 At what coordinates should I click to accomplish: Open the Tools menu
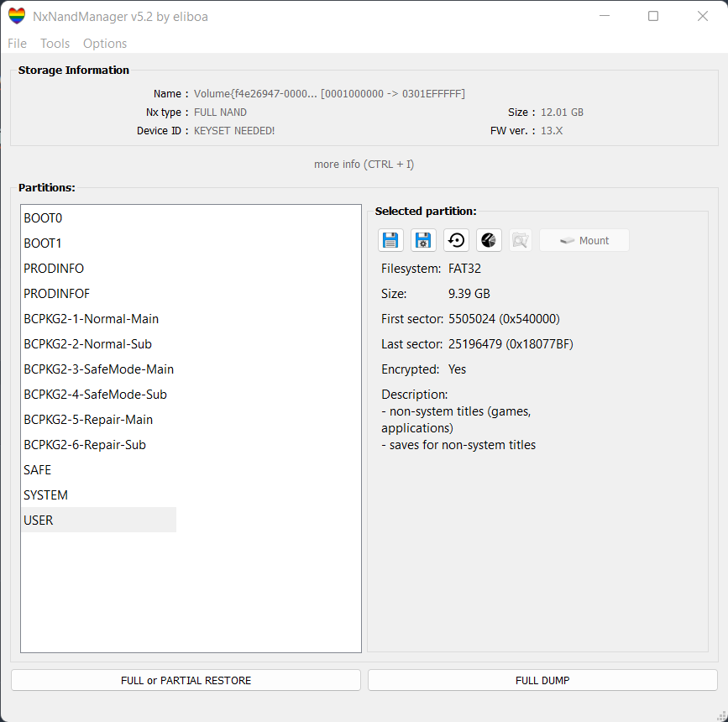point(55,43)
